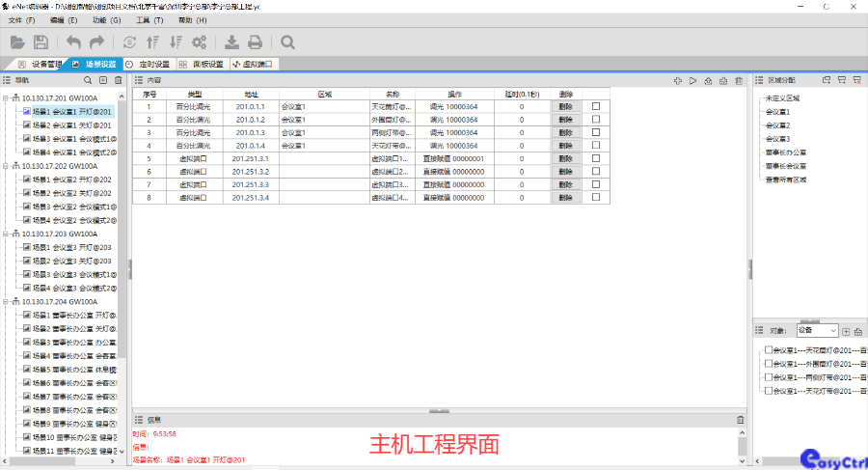
Task: Click the printer icon in toolbar
Action: [255, 41]
